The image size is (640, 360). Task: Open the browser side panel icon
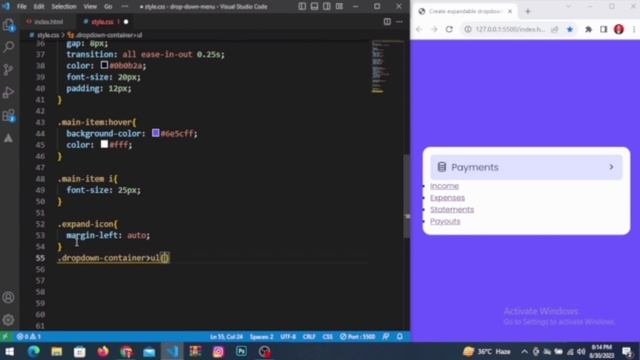tap(603, 29)
